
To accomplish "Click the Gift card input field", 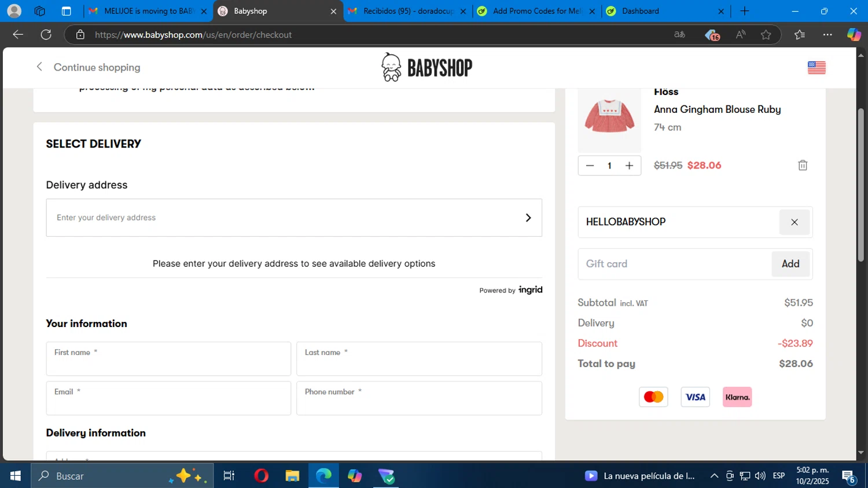I will (675, 264).
